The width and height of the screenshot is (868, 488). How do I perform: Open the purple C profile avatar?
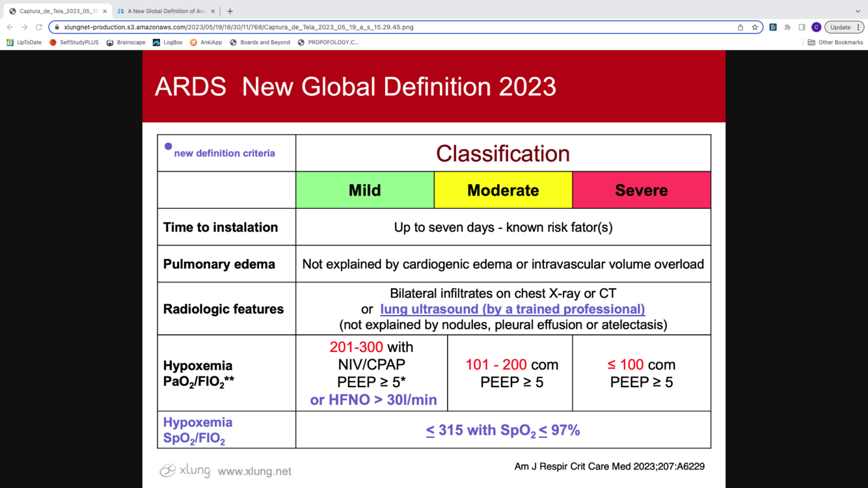(x=816, y=27)
